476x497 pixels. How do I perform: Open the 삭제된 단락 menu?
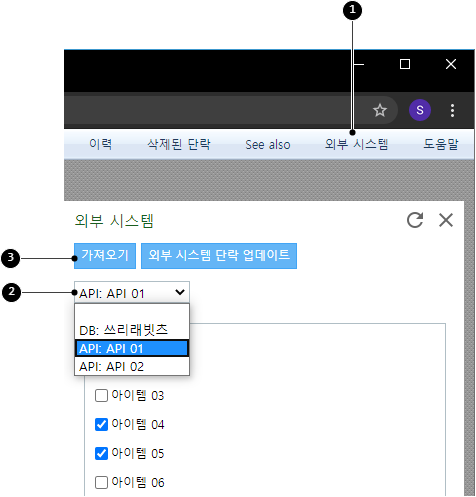coord(179,144)
